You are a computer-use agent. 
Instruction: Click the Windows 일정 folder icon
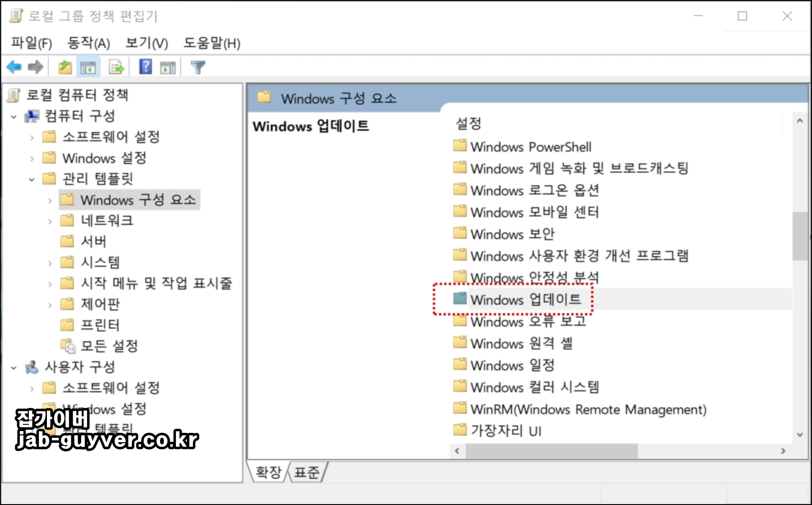point(460,364)
